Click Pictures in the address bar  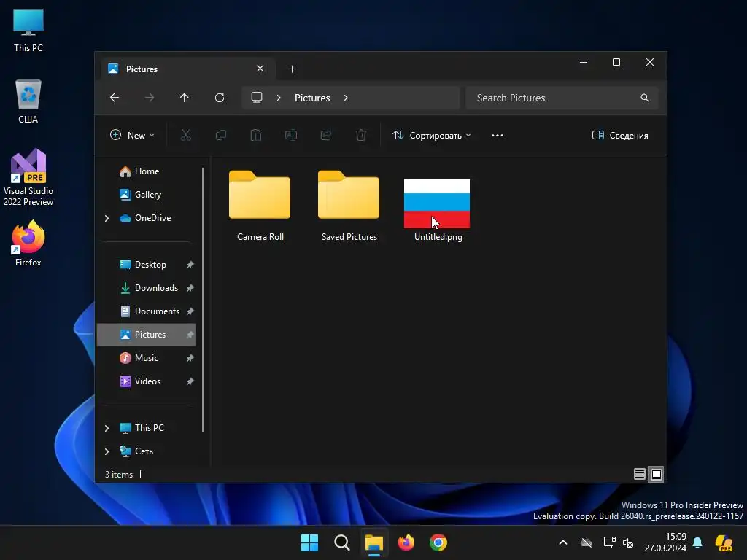[312, 98]
